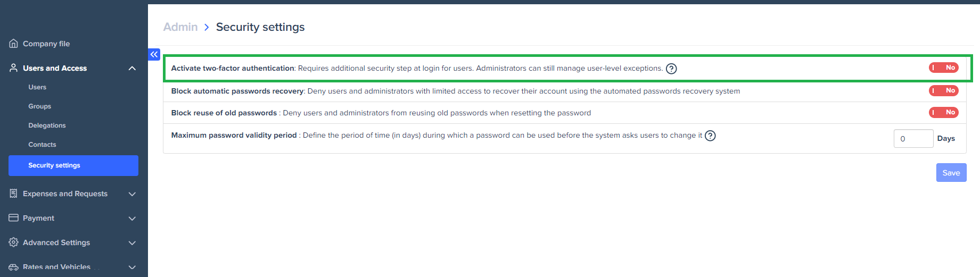
Task: Open the Groups menu item
Action: pyautogui.click(x=40, y=106)
